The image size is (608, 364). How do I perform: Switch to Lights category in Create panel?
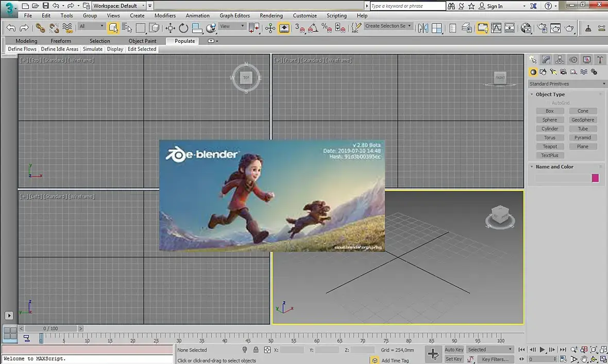click(553, 72)
